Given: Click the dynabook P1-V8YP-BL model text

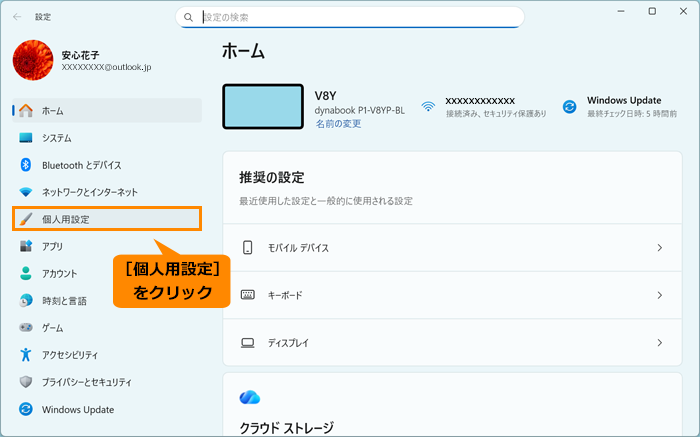Looking at the screenshot, I should (359, 110).
